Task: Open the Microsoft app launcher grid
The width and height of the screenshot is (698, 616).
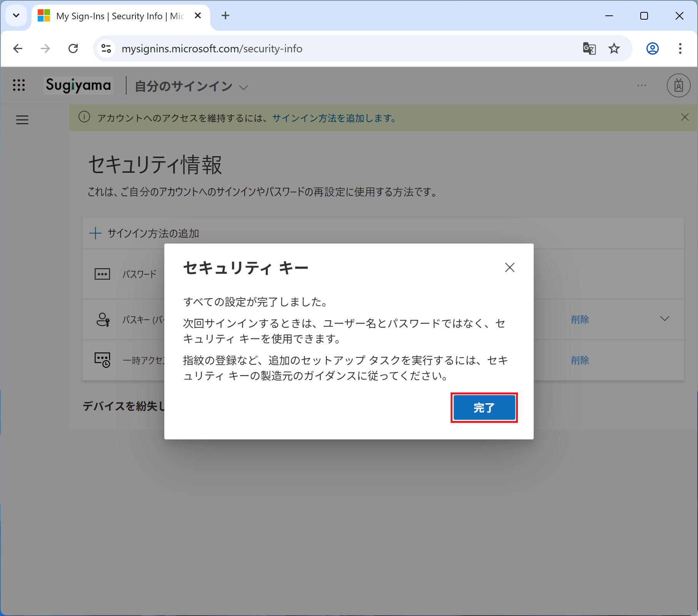Action: (19, 85)
